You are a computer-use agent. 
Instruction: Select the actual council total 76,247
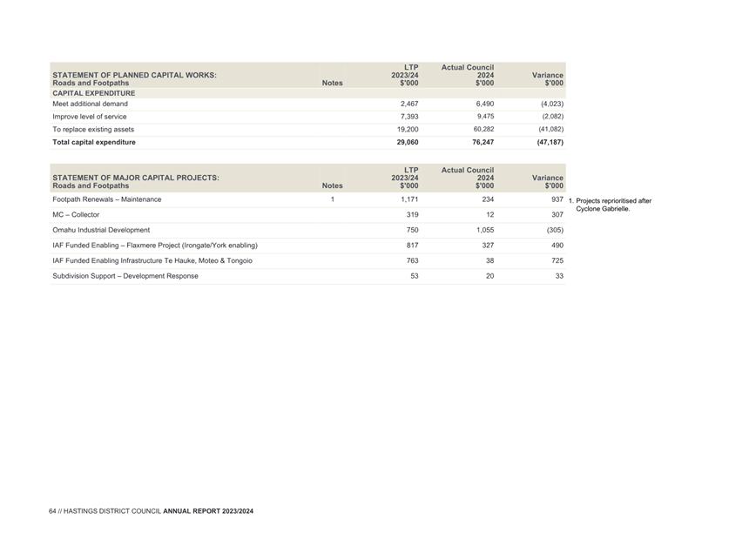(x=483, y=142)
